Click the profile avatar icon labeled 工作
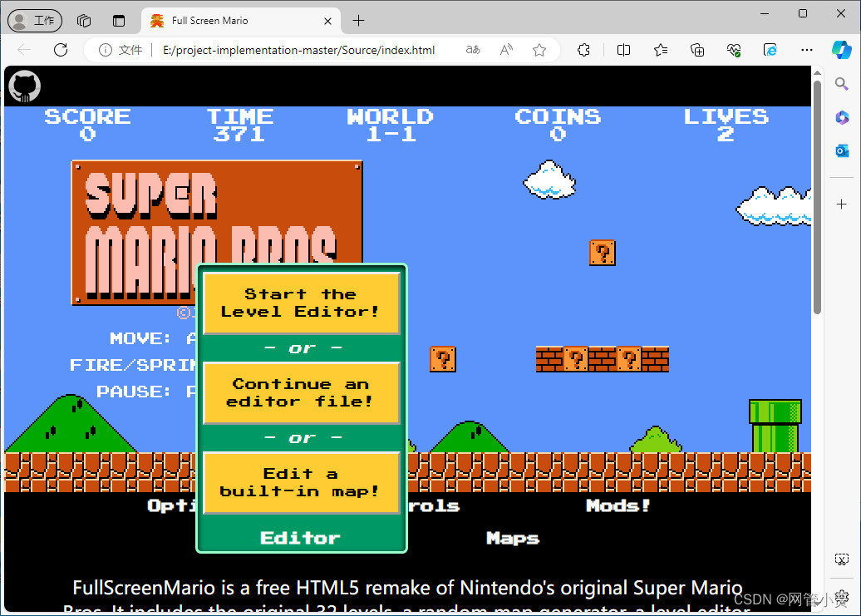The width and height of the screenshot is (861, 616). (35, 21)
